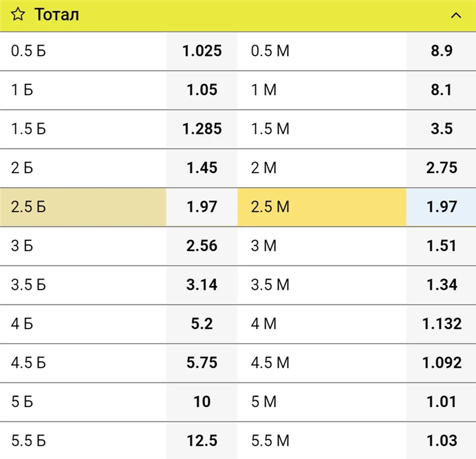Viewport: 476px width, 459px height.
Task: Choose 3.5 odds for 1.5 М
Action: click(441, 129)
